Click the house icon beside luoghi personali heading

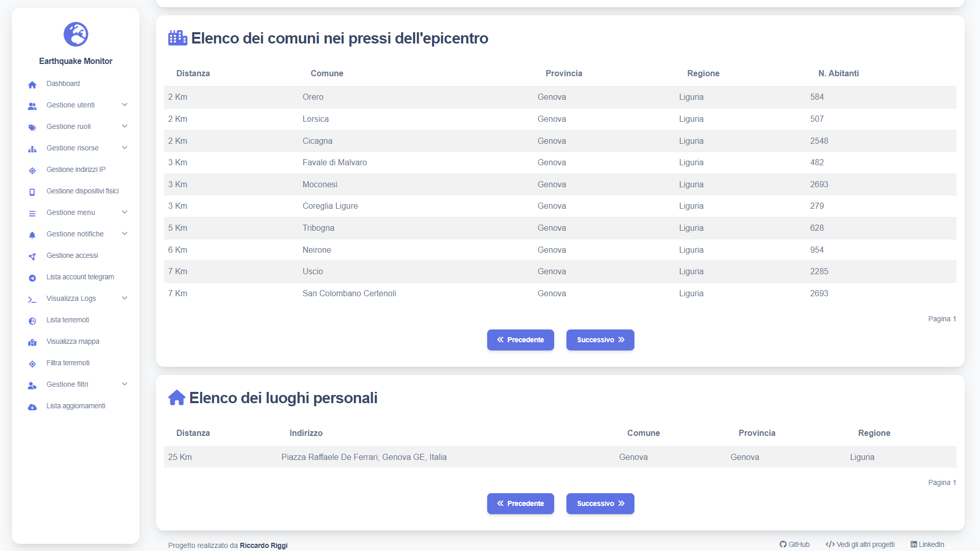176,398
